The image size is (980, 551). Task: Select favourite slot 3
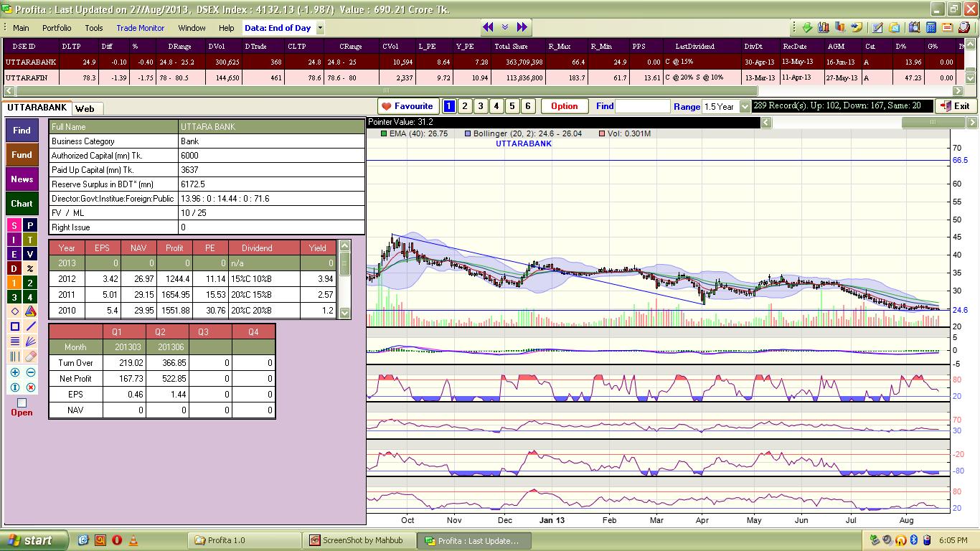481,106
